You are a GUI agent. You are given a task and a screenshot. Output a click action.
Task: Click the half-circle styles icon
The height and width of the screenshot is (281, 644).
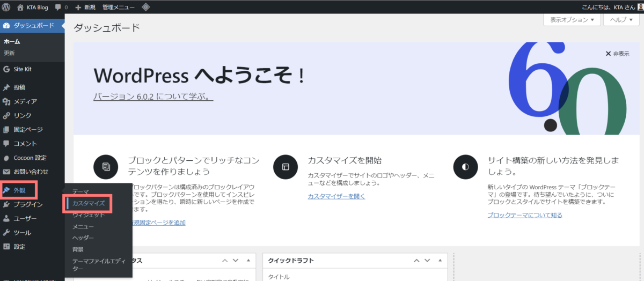coord(465,167)
